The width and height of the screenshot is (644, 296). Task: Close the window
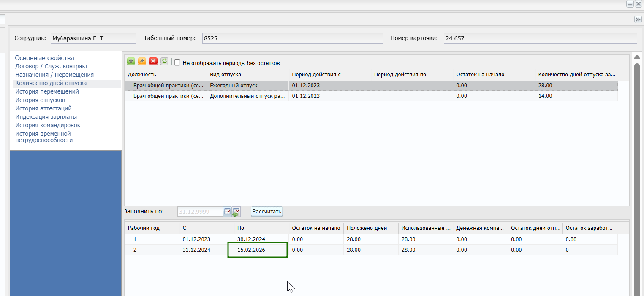click(x=638, y=4)
